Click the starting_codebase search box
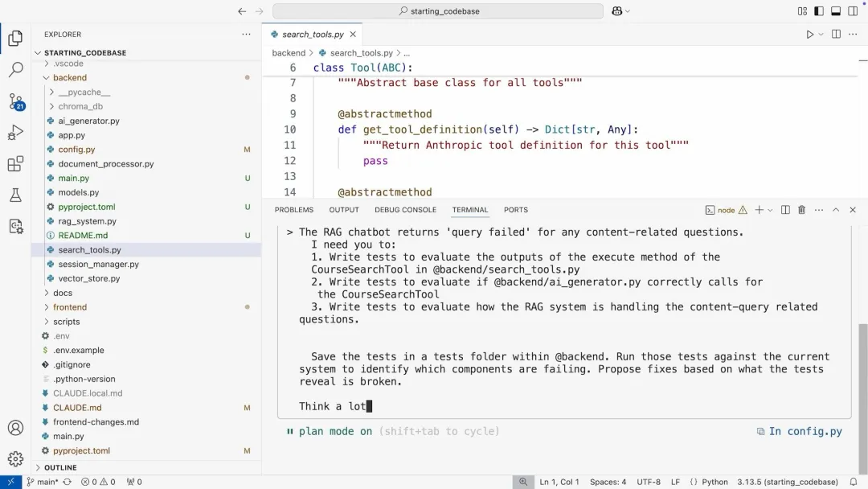The height and width of the screenshot is (489, 868). [x=438, y=11]
